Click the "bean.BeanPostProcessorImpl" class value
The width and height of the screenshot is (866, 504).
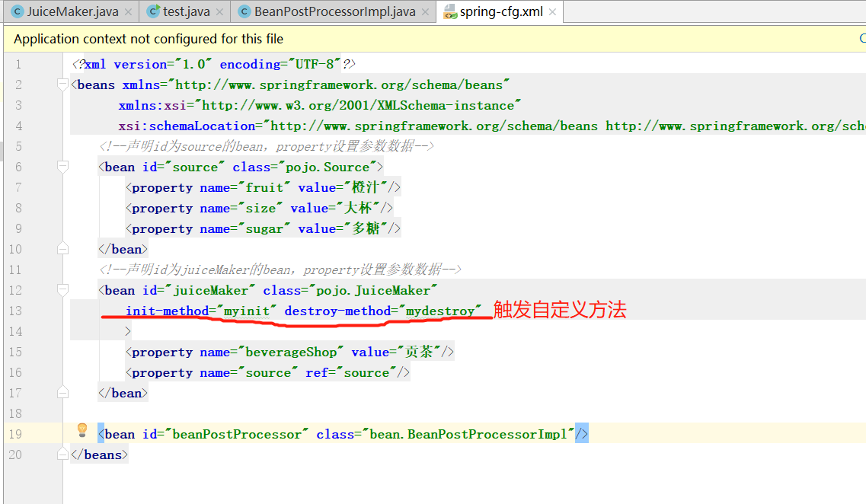coord(468,435)
